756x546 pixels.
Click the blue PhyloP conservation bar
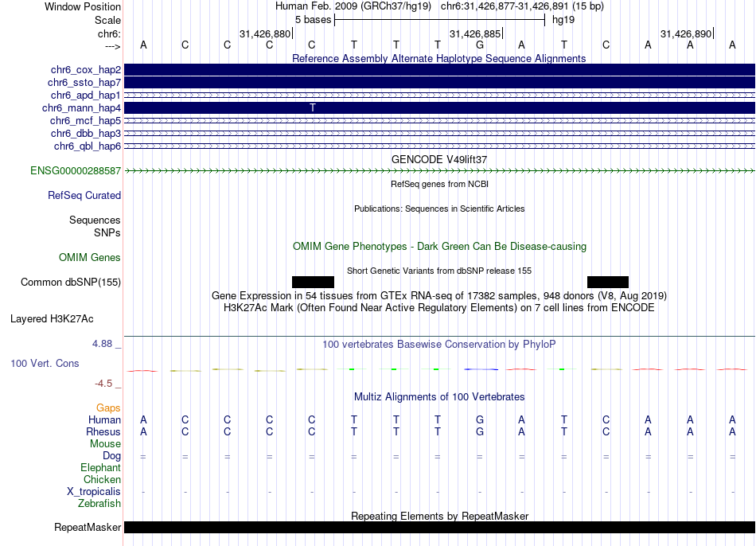(481, 369)
